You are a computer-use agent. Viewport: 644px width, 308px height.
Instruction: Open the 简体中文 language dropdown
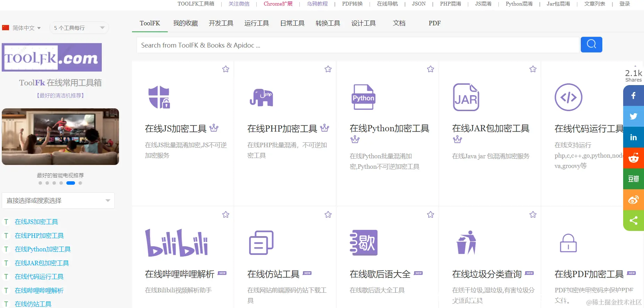(22, 28)
